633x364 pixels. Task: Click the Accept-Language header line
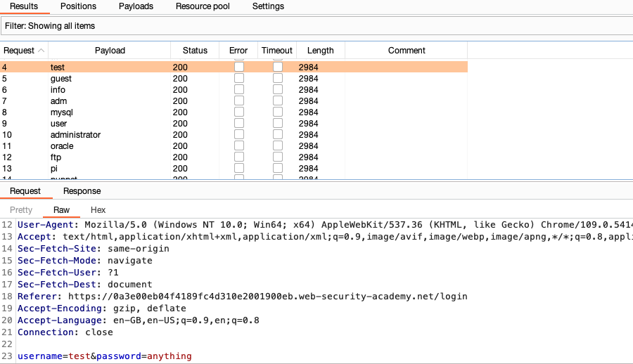click(x=138, y=320)
